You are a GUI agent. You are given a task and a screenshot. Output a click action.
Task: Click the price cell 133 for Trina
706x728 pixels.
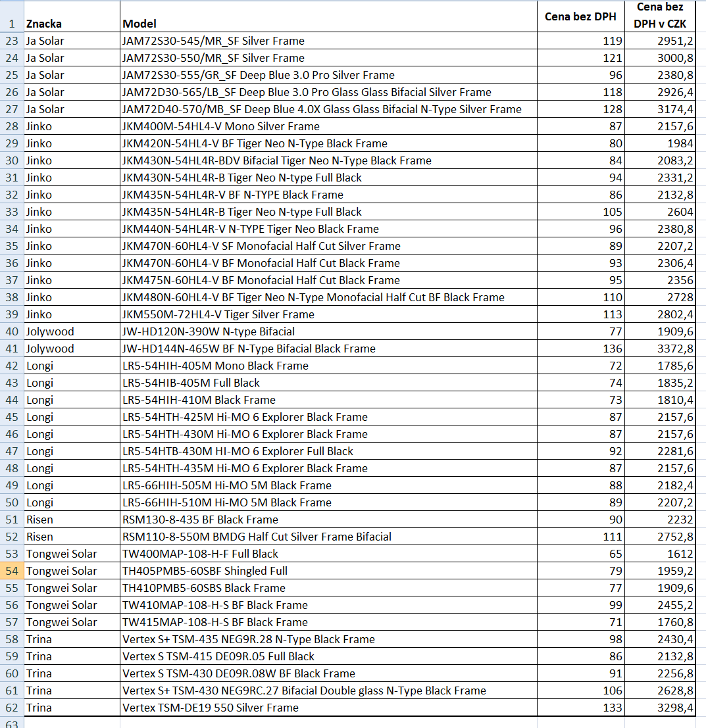click(x=580, y=708)
